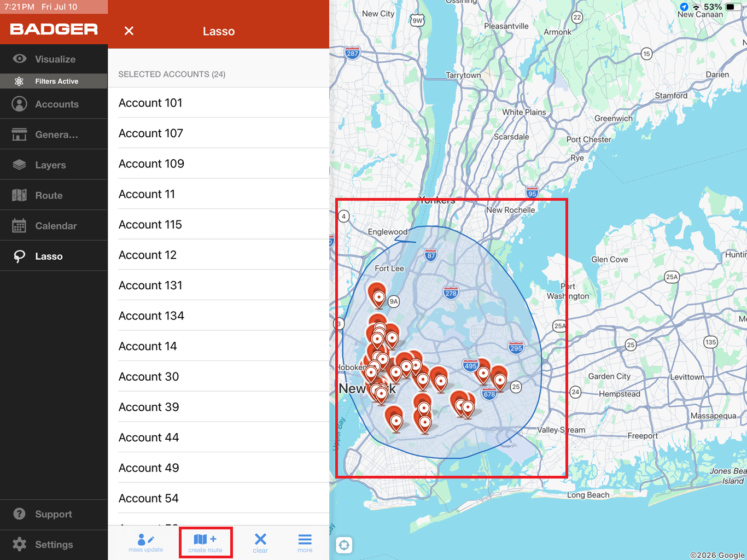Recenter map with the location target button
This screenshot has width=747, height=560.
pyautogui.click(x=344, y=545)
